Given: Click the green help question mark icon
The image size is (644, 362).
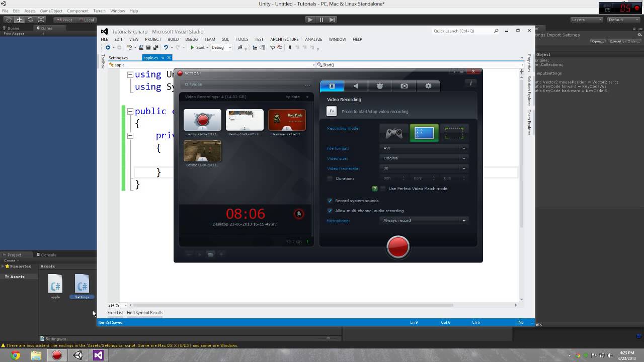Looking at the screenshot, I should 375,189.
